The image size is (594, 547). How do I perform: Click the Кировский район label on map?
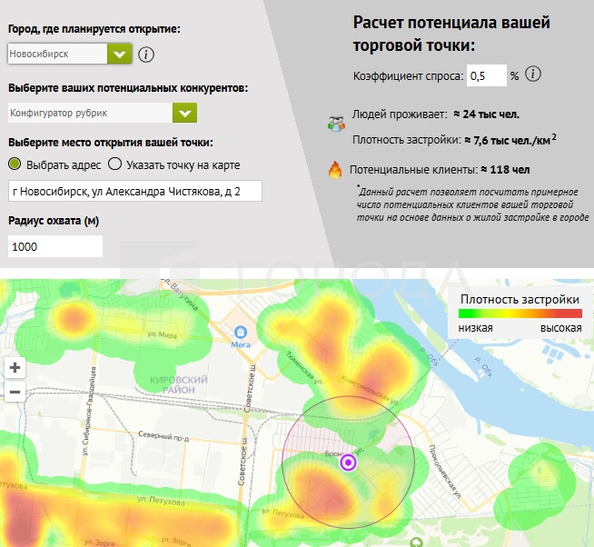pos(178,384)
